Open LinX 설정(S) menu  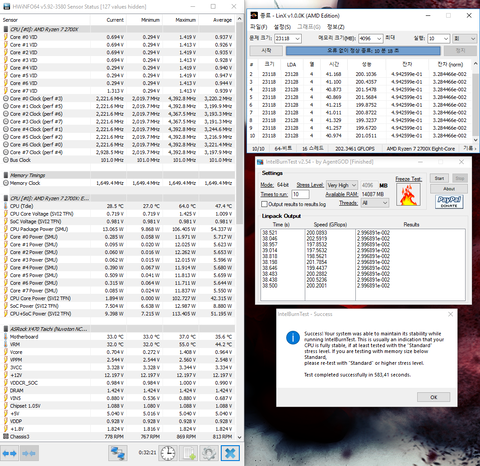pyautogui.click(x=282, y=27)
